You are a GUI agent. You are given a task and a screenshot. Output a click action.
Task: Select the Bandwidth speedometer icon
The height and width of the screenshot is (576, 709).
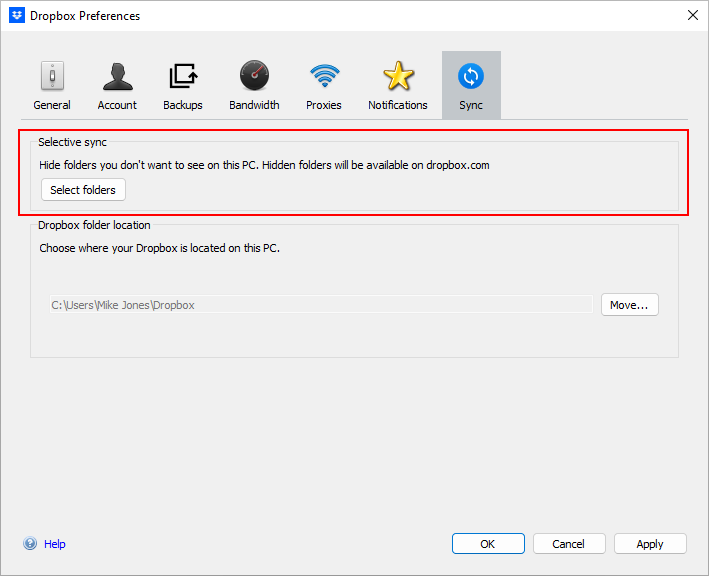click(x=254, y=76)
